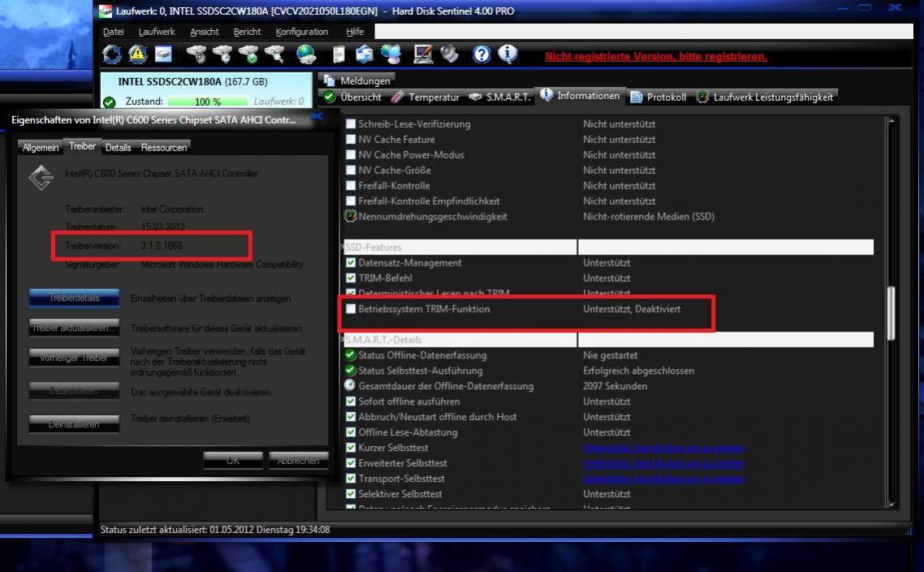
Task: Open the Konfiguration menu
Action: (x=302, y=32)
